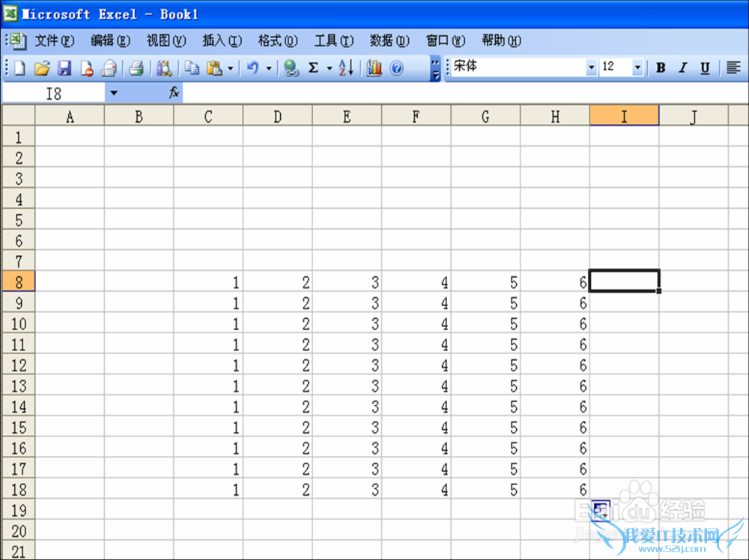Click inside the formula bar
The image size is (749, 560).
click(x=465, y=93)
